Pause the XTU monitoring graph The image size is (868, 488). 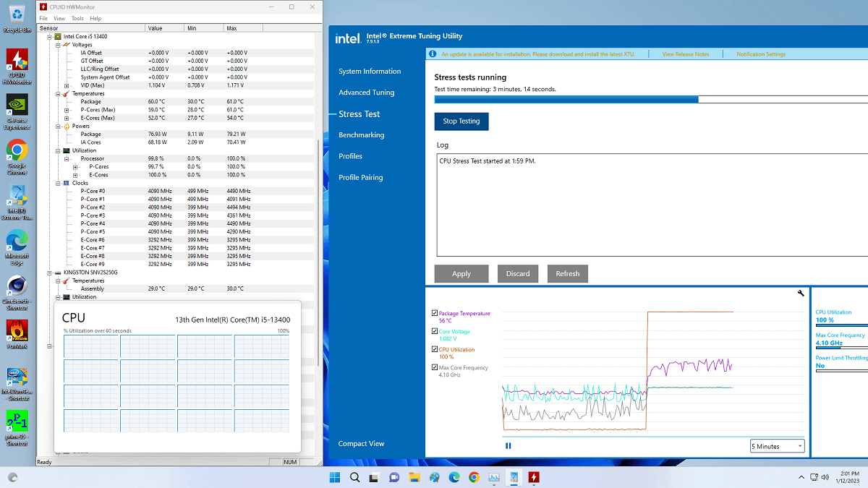pyautogui.click(x=508, y=446)
